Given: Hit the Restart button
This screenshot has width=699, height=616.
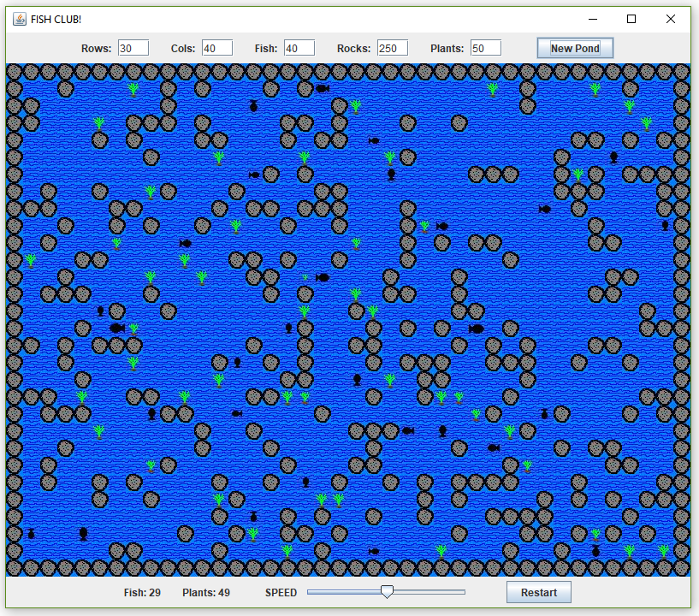Looking at the screenshot, I should (538, 592).
